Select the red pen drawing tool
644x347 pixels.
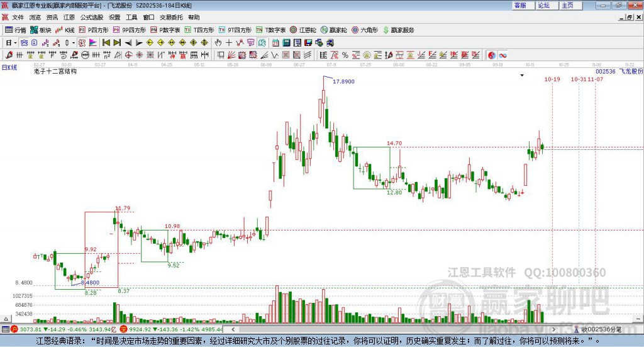9,55
